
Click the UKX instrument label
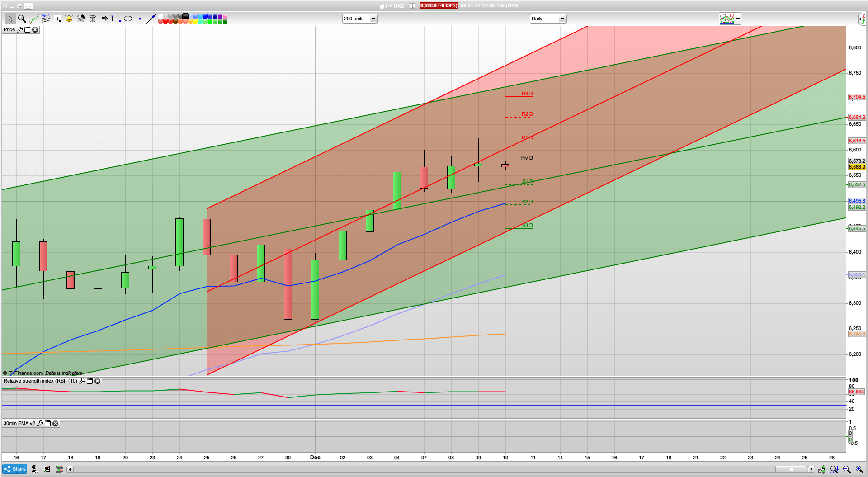click(398, 6)
